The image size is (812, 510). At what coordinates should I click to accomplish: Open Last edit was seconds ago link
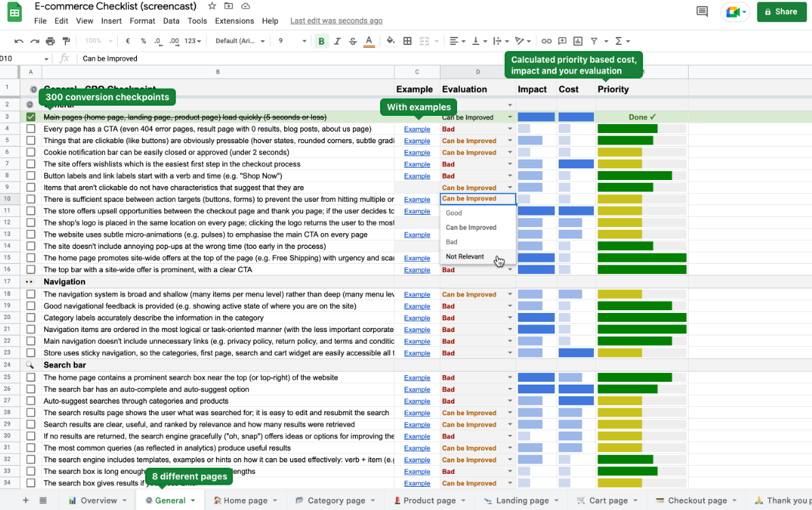click(336, 20)
